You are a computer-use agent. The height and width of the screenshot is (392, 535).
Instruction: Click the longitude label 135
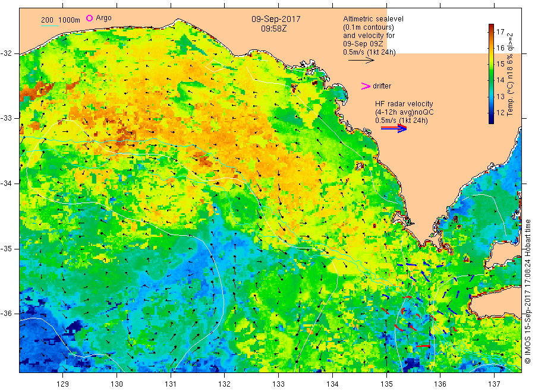tap(386, 384)
